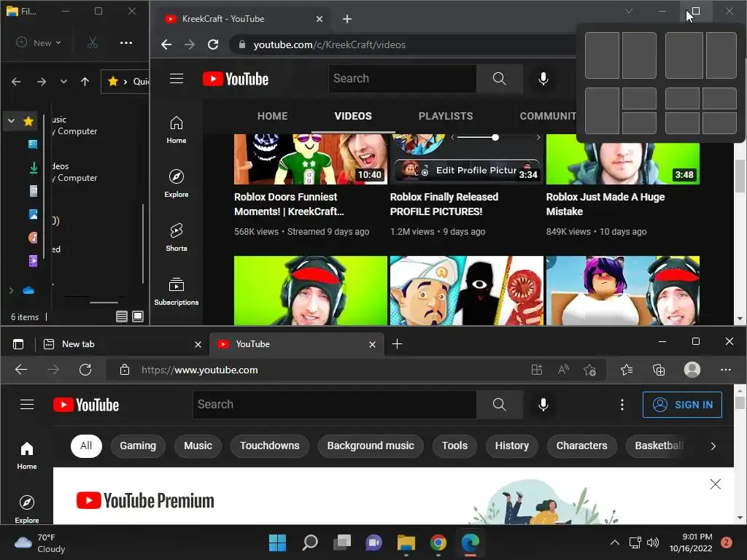Image resolution: width=747 pixels, height=560 pixels.
Task: Refresh page in Edge
Action: (85, 370)
